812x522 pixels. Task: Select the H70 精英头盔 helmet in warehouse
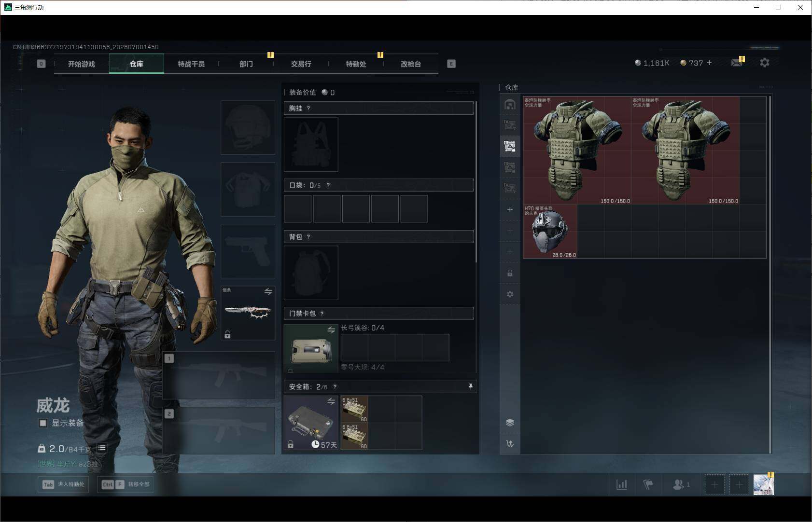pos(550,231)
